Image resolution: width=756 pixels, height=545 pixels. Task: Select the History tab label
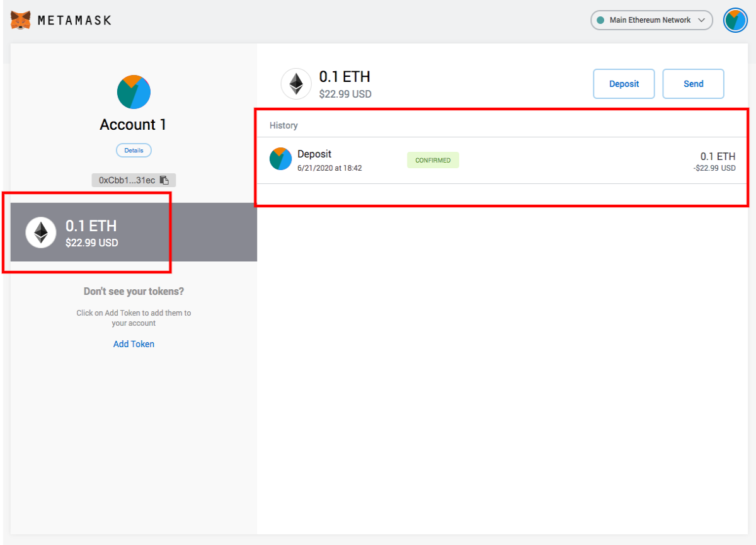click(x=283, y=125)
